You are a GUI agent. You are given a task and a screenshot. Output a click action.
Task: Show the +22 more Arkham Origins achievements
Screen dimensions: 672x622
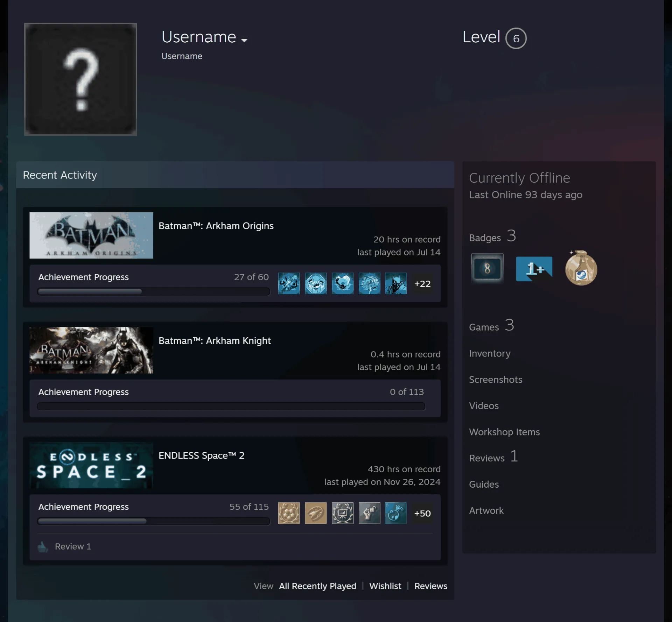tap(422, 284)
